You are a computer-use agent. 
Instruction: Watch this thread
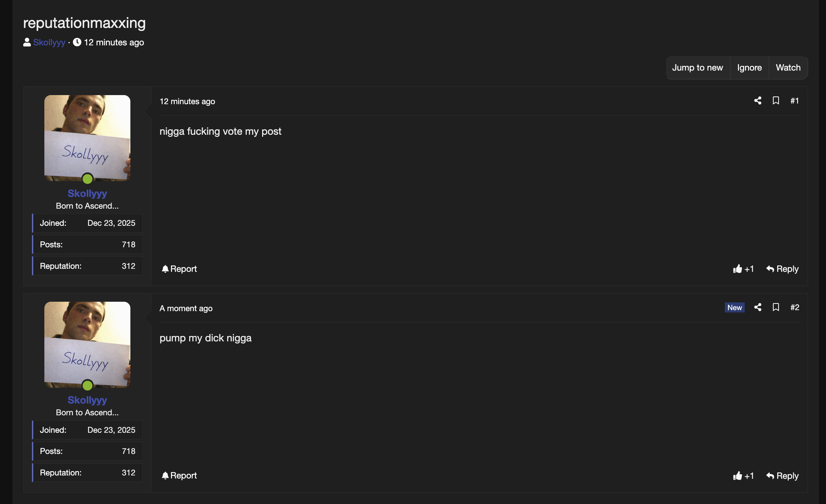tap(788, 68)
